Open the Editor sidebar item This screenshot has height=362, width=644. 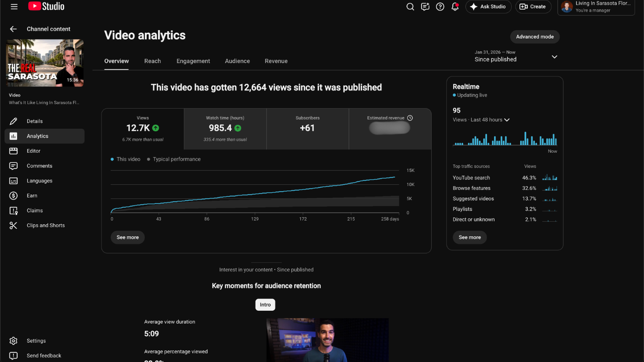click(44, 151)
